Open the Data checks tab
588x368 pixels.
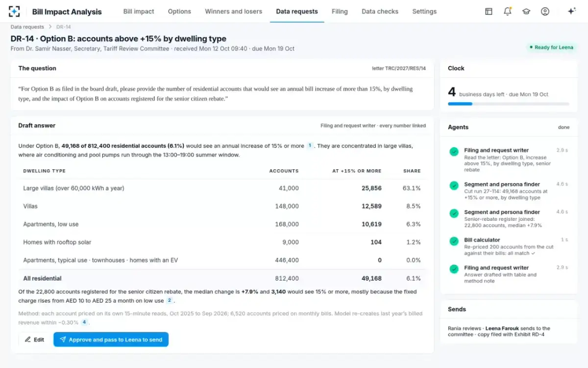[x=380, y=11]
